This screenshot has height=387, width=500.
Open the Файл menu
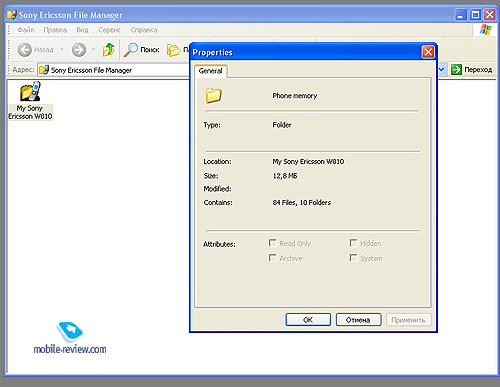tap(26, 30)
